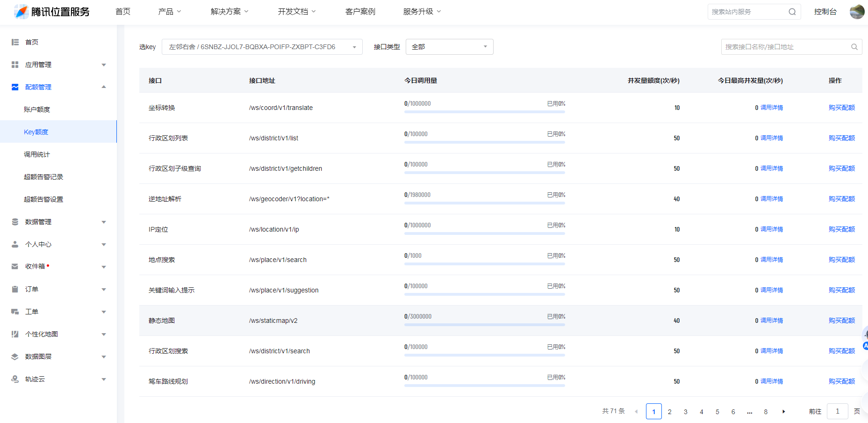
Task: Click 调用详情 for 静态地图 row
Action: [772, 321]
